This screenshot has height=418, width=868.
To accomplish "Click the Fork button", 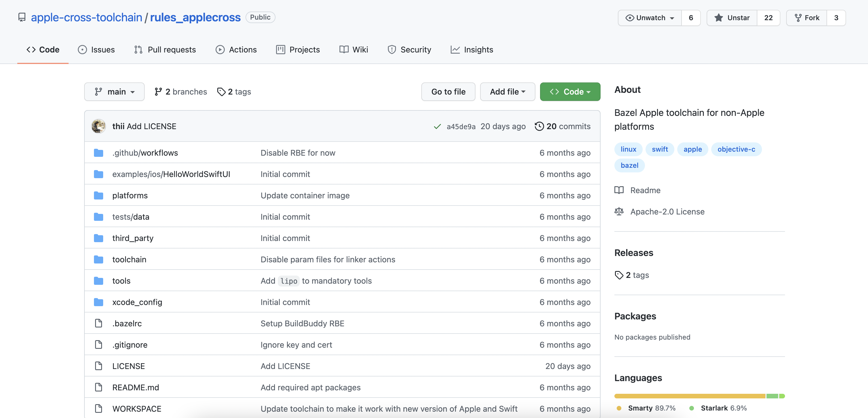I will [807, 18].
